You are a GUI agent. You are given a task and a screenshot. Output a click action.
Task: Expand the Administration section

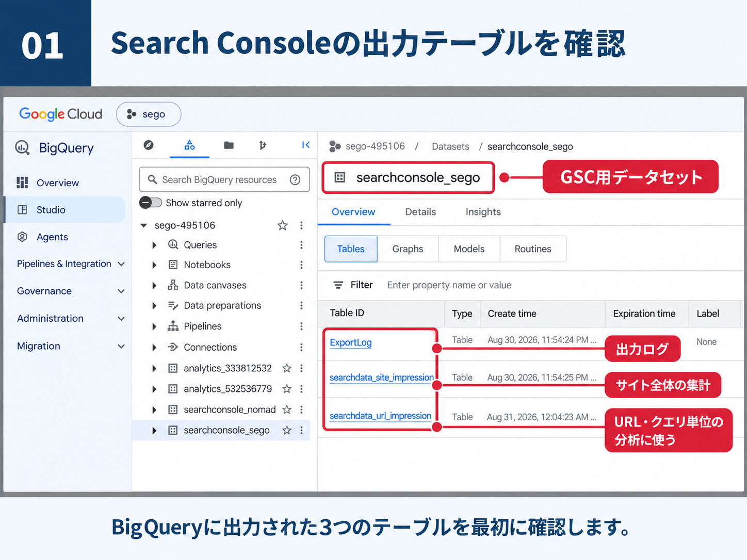click(71, 319)
